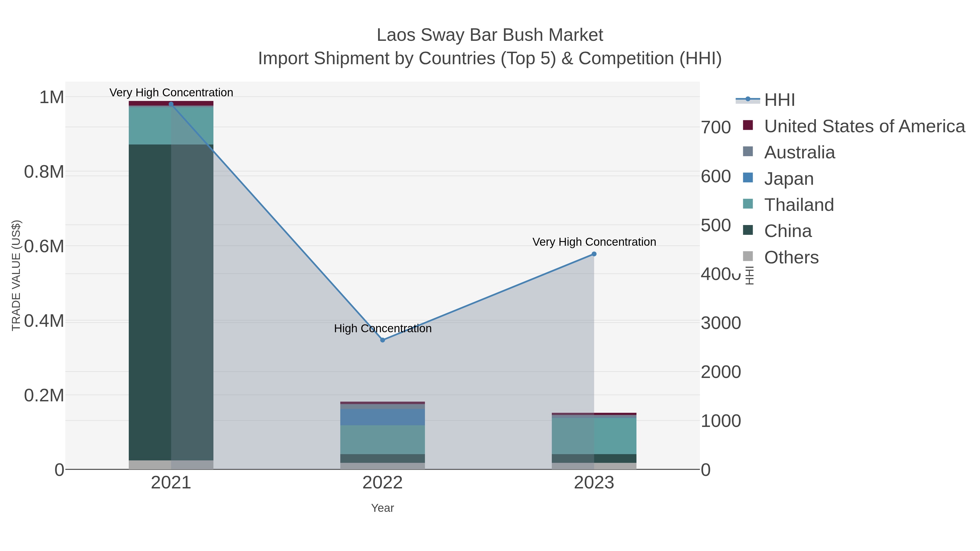Click the blue Japan color swatch
The height and width of the screenshot is (551, 980).
click(x=748, y=178)
